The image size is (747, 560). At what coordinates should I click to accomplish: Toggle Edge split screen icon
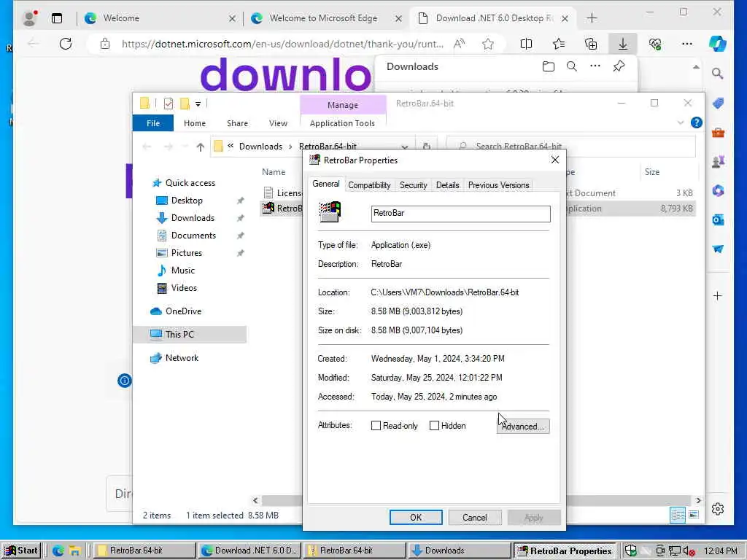tap(527, 44)
